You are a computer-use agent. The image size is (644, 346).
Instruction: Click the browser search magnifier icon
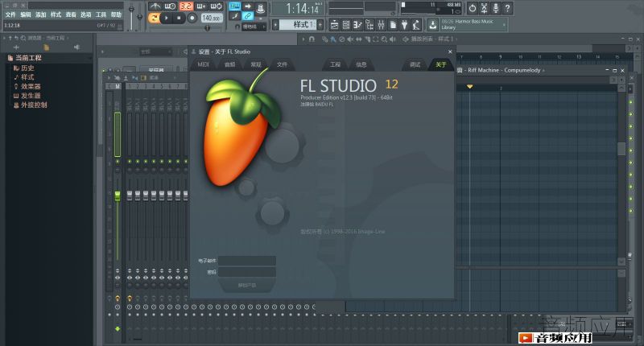tap(23, 38)
